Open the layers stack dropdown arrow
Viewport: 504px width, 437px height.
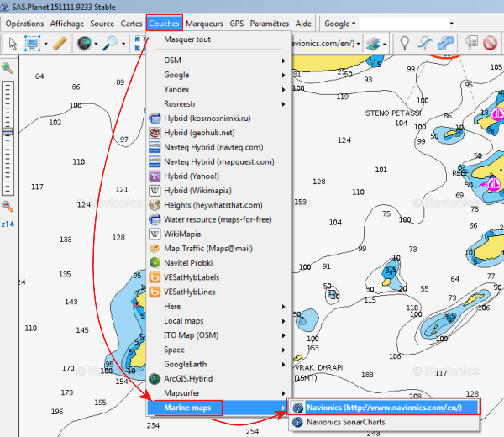coord(385,44)
